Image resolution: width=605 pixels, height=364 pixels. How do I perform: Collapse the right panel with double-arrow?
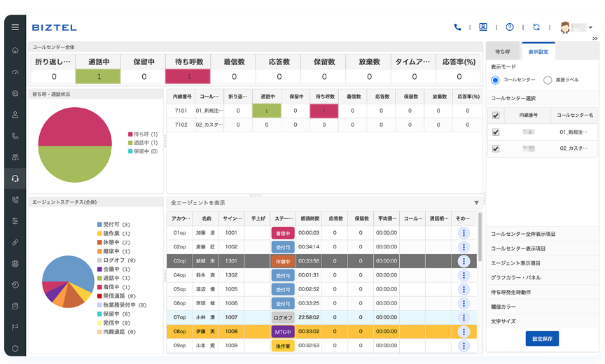click(594, 38)
